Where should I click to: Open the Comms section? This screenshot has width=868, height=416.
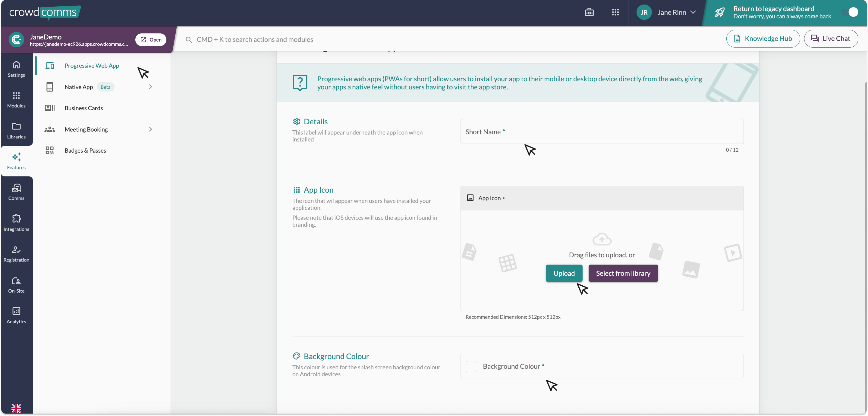[x=16, y=192]
